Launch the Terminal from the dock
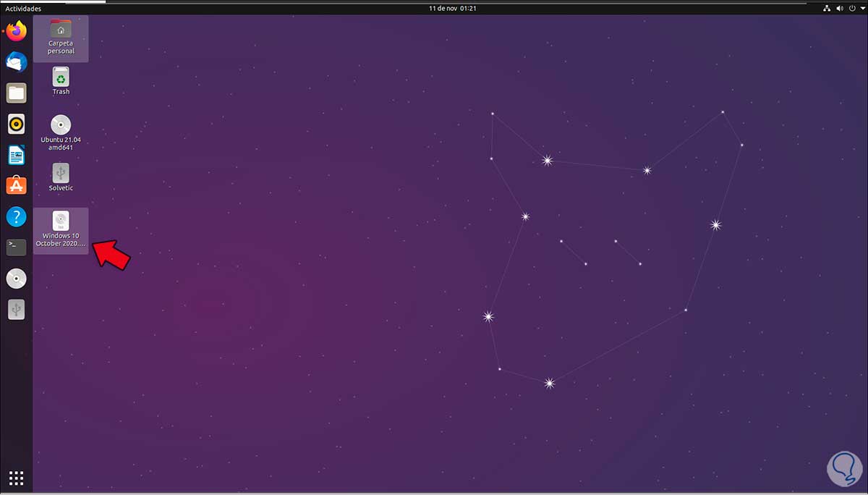 [x=16, y=247]
